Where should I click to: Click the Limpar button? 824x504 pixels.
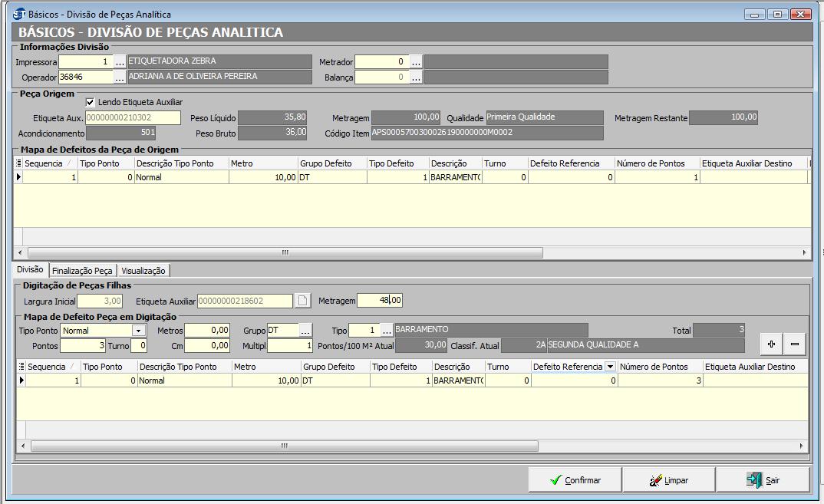point(668,480)
